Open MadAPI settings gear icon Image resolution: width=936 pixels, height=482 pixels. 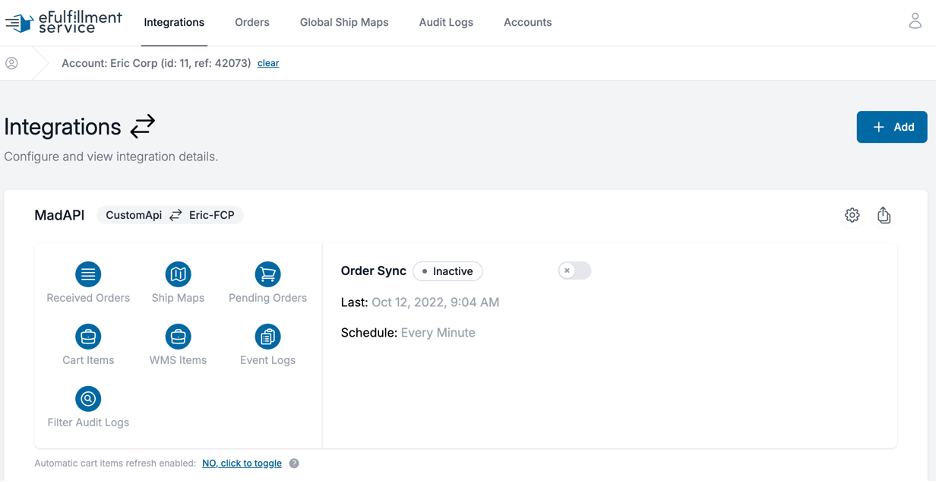pyautogui.click(x=852, y=215)
